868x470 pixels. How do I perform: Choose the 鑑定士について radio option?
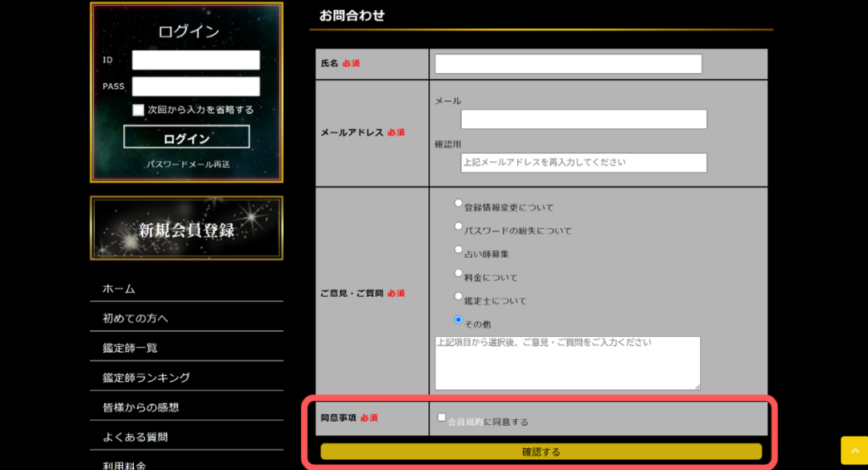[x=459, y=297]
